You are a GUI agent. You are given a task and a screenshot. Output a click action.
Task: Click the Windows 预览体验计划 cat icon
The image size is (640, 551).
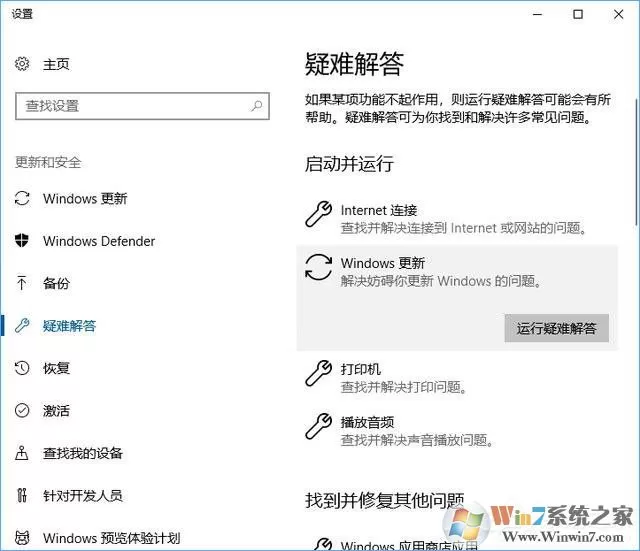[22, 538]
